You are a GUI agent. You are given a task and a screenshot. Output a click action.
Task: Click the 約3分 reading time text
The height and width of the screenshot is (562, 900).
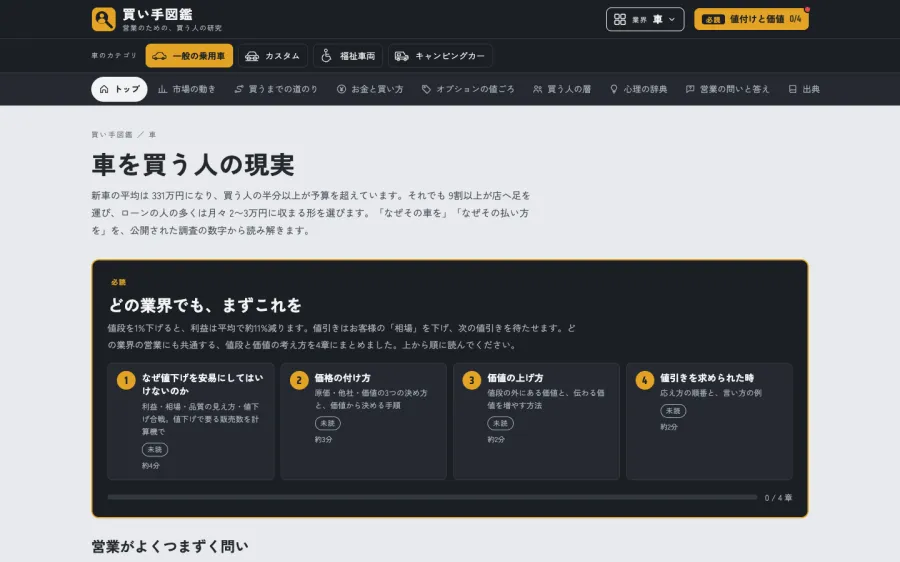coord(324,439)
